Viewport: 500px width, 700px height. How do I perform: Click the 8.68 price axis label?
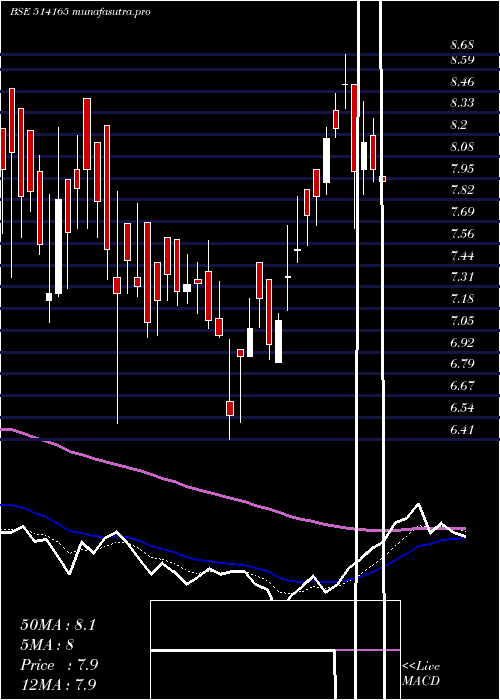[462, 45]
